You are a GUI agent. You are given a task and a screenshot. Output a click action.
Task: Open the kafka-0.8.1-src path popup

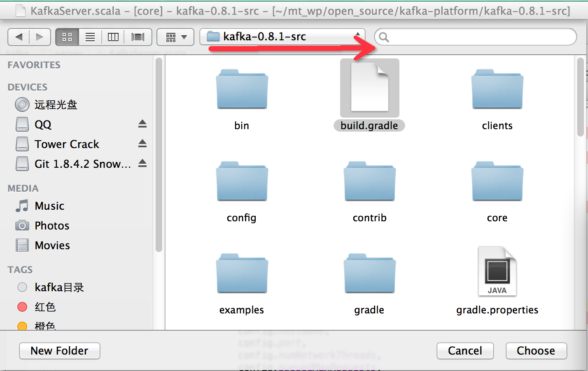point(283,37)
